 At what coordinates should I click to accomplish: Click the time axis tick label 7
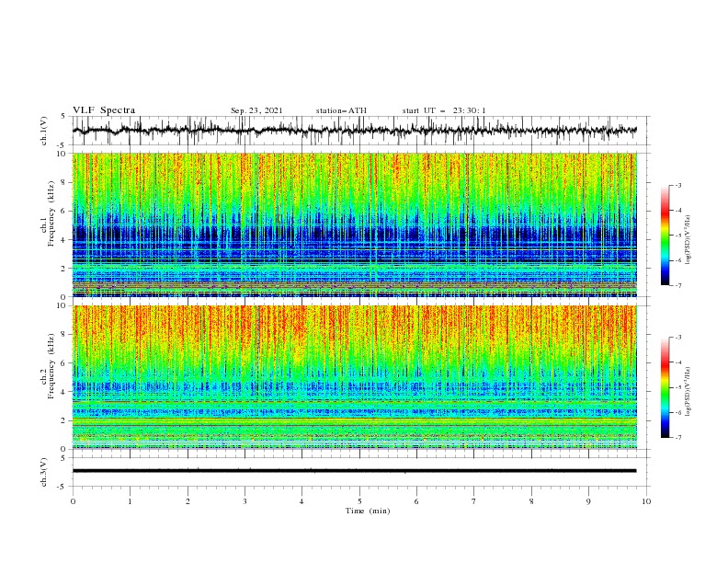tap(474, 501)
